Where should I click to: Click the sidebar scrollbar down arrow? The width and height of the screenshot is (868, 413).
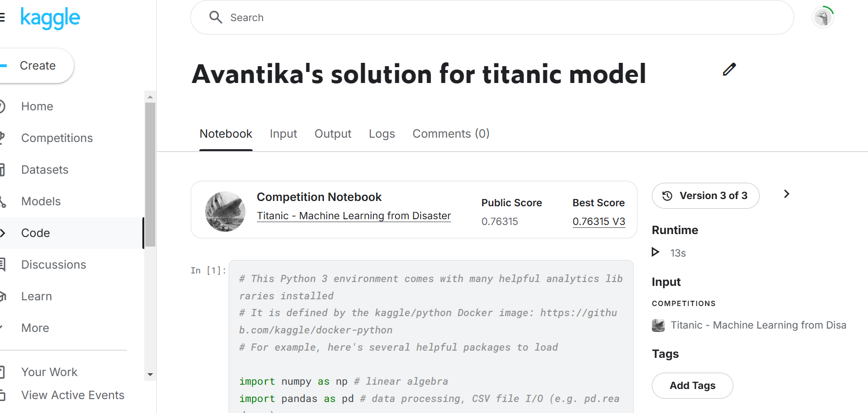(x=150, y=375)
